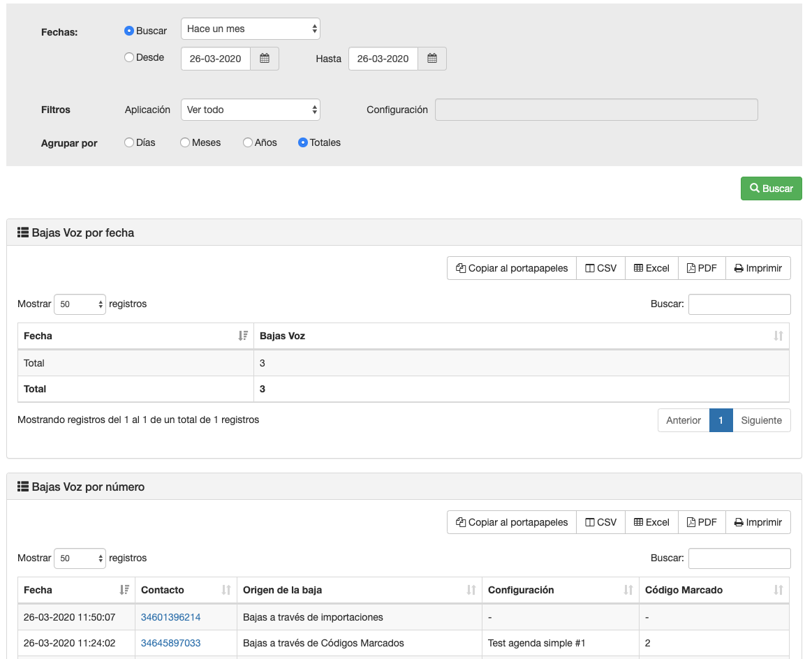This screenshot has width=812, height=659.
Task: Open the Desde date calendar picker
Action: click(265, 59)
